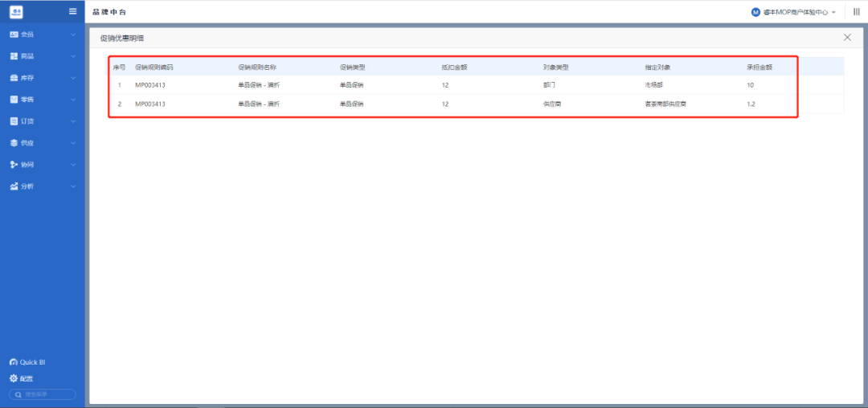
Task: Click the 供应商 object type cell
Action: point(552,104)
